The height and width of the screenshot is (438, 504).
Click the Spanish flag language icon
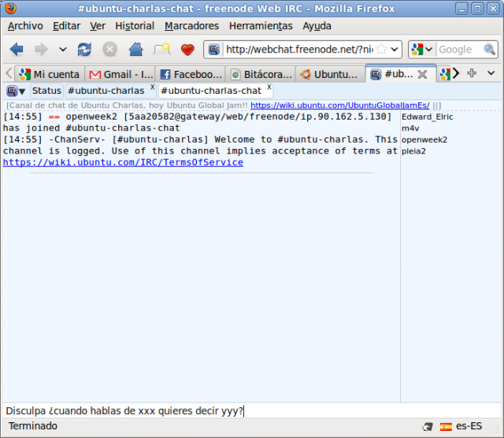tap(446, 426)
